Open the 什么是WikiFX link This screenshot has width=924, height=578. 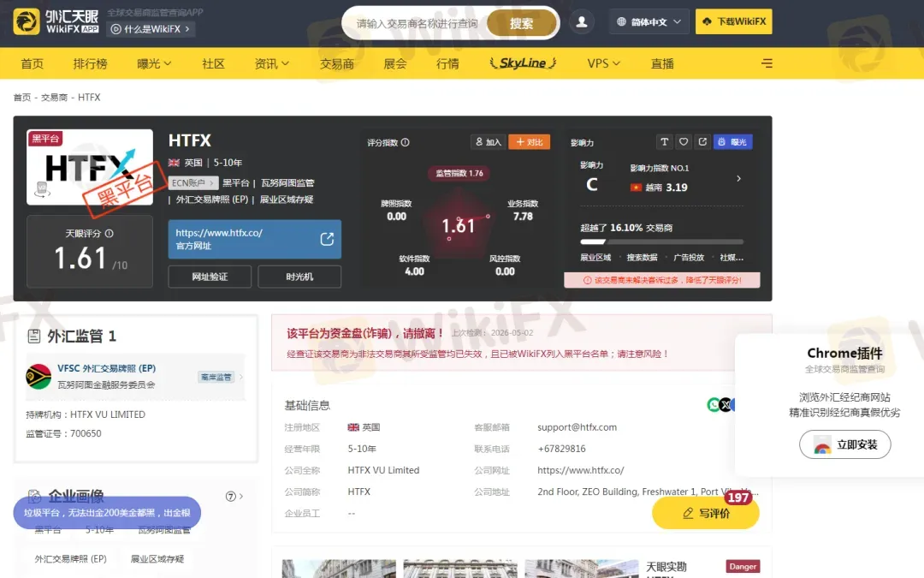point(151,29)
